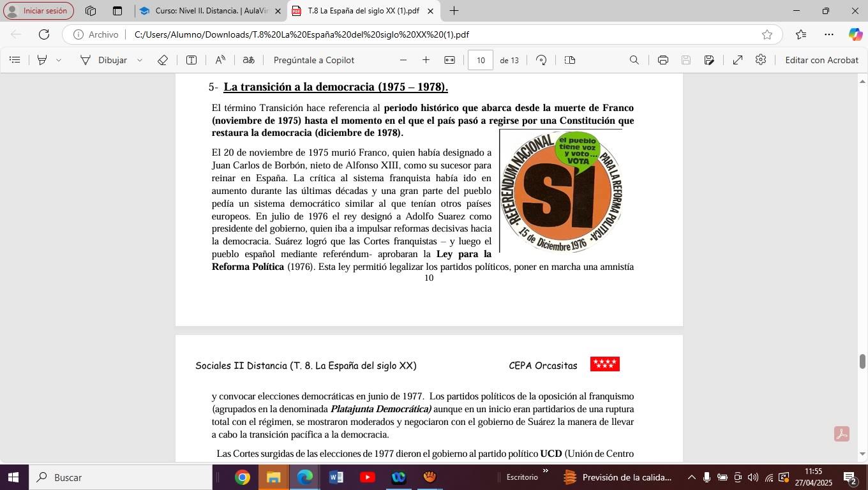Click the page number field showing 10
The width and height of the screenshot is (868, 490).
(481, 60)
